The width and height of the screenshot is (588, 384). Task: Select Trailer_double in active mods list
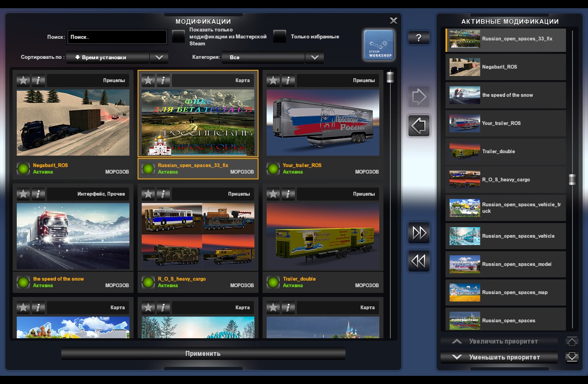coord(506,152)
